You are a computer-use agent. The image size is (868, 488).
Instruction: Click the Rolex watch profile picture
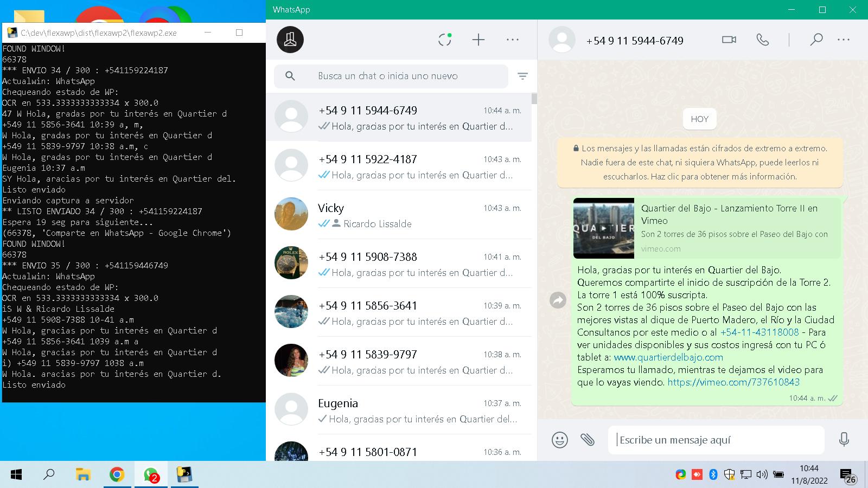pos(291,263)
